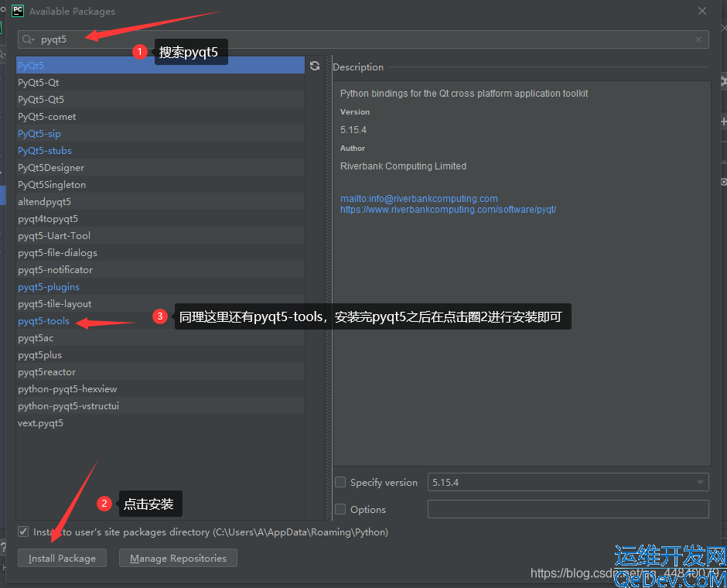Click into the pyqt5 search field
727x588 pixels.
pos(363,39)
